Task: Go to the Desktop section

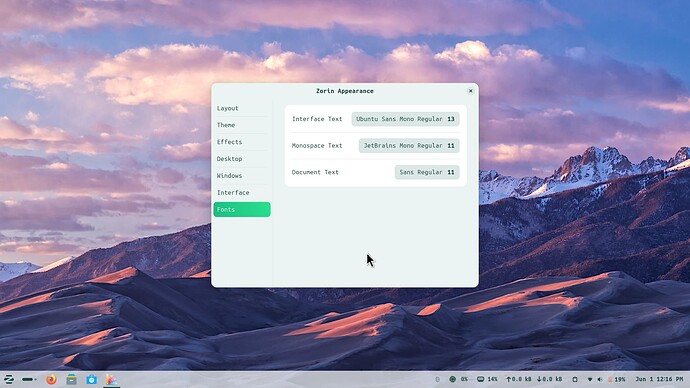Action: (x=242, y=159)
